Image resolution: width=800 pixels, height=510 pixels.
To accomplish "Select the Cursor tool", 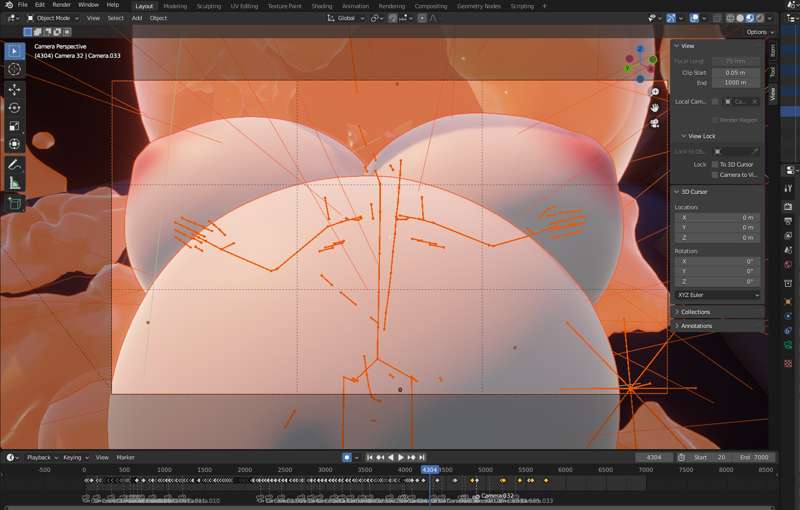I will pos(14,69).
